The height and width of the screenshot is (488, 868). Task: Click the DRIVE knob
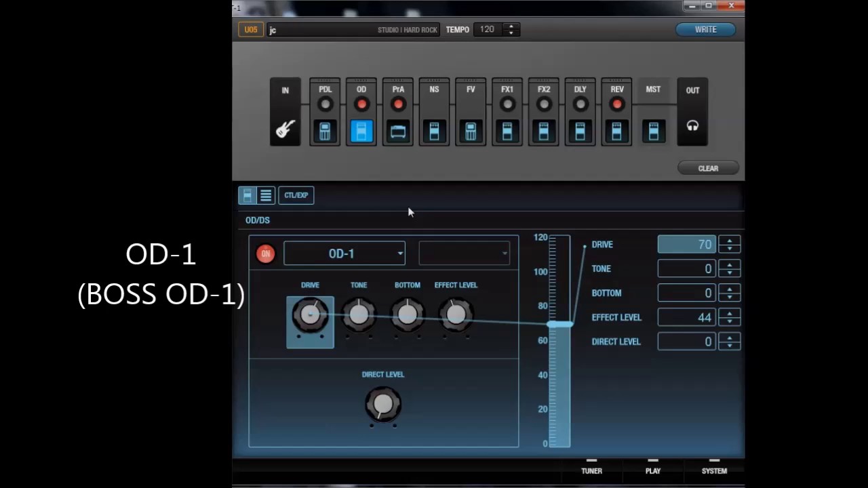(x=310, y=315)
